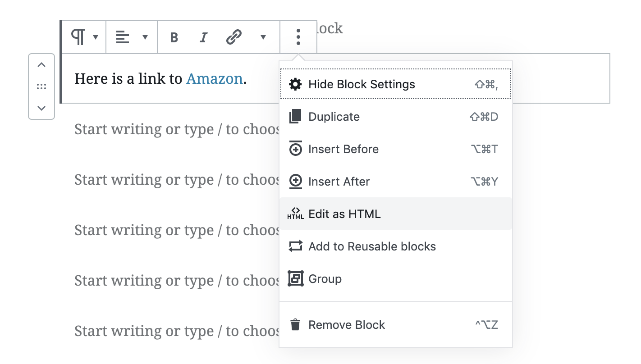Open the Amazon link in the paragraph
The width and height of the screenshot is (641, 364).
[x=215, y=79]
